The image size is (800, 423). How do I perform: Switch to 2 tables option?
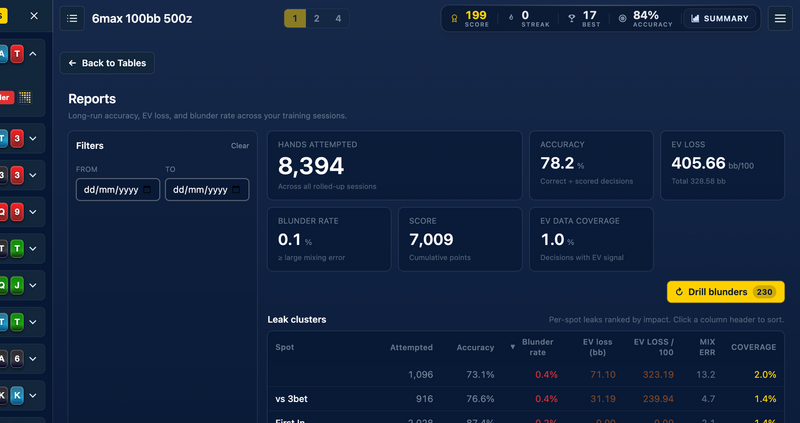[x=316, y=19]
